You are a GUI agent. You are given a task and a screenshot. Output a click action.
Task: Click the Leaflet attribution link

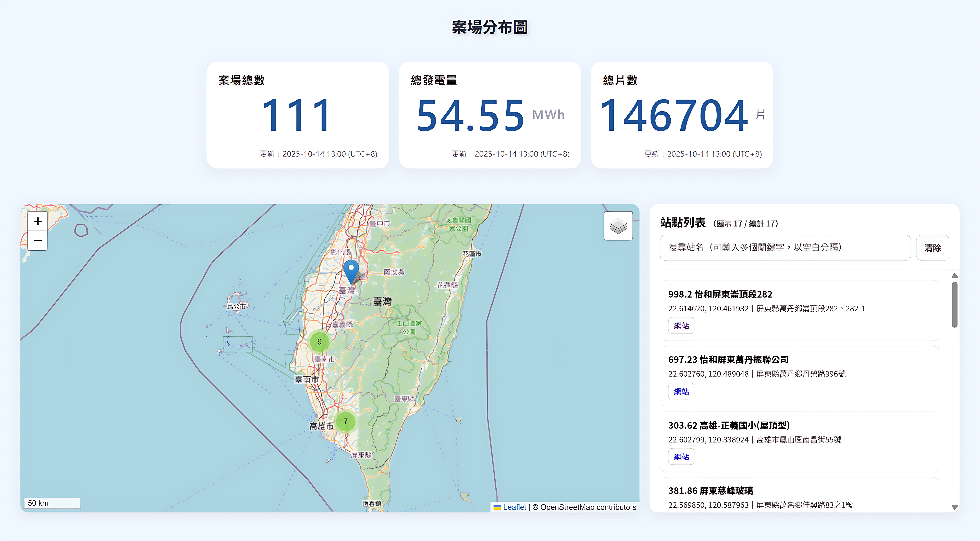514,507
